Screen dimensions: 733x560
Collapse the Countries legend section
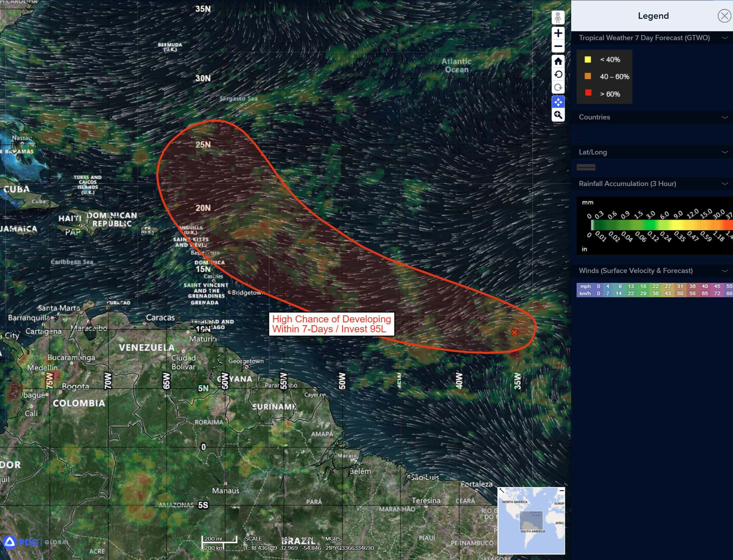pyautogui.click(x=724, y=117)
